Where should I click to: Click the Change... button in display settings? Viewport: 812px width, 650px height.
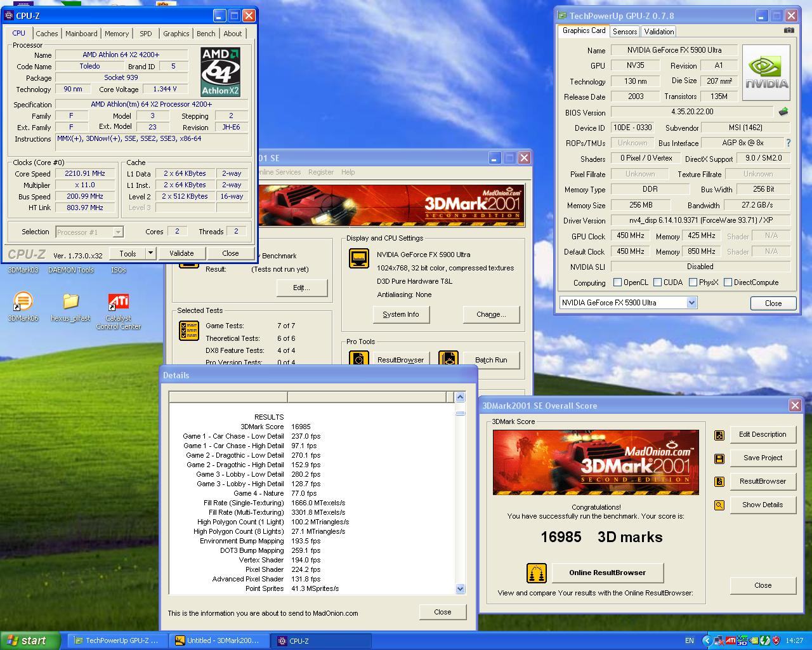click(x=491, y=314)
